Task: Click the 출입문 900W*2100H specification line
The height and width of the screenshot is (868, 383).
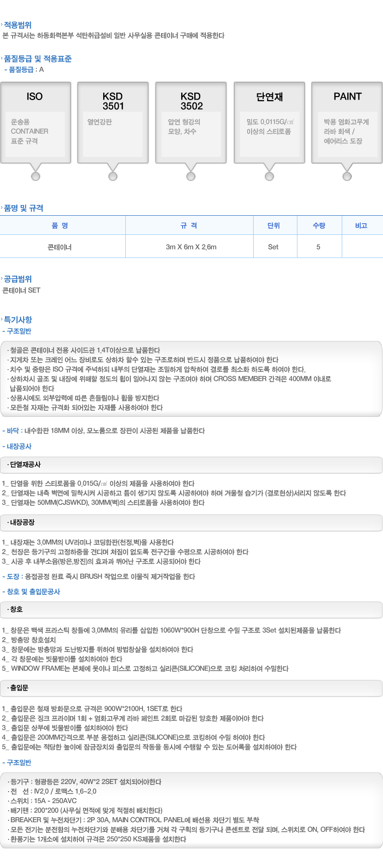Action: point(92,709)
